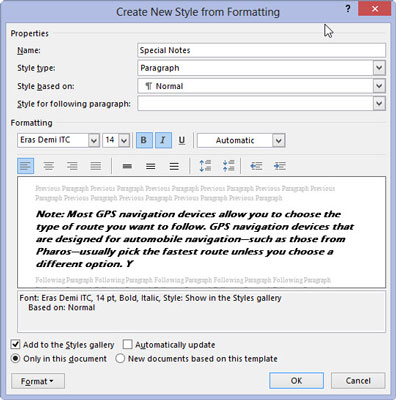Viewport: 396px width, 400px height.
Task: Close the dialog with red X
Action: tap(375, 9)
